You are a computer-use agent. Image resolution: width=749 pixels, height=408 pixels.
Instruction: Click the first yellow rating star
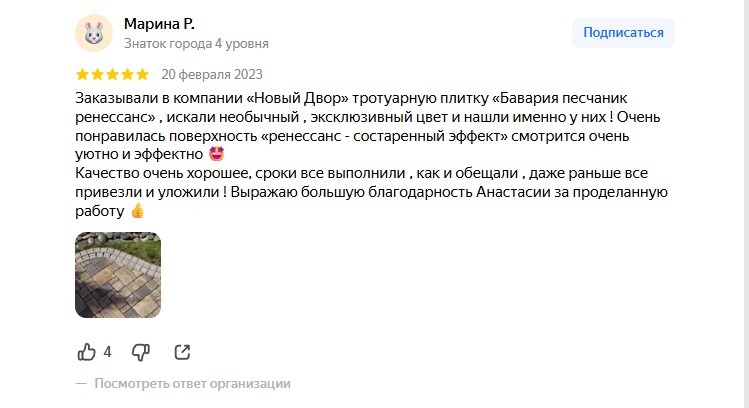(82, 75)
